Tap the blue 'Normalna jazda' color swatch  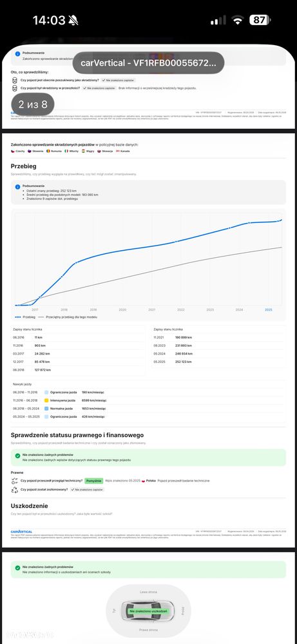[46, 409]
